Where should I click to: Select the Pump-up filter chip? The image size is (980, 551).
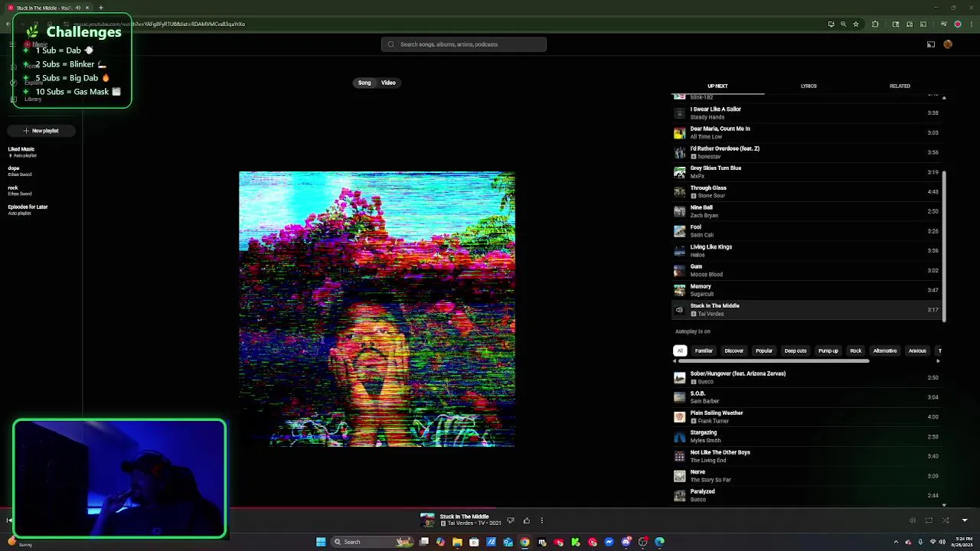coord(828,350)
